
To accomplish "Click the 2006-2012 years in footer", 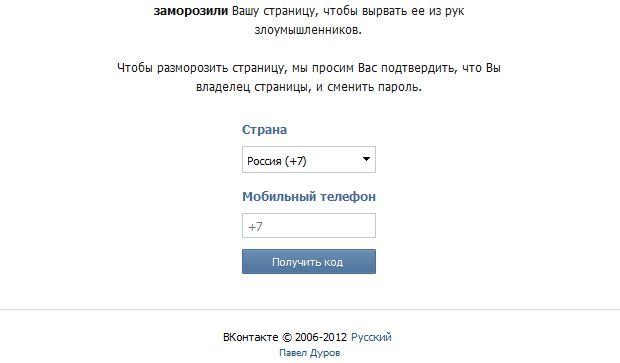I will (321, 337).
